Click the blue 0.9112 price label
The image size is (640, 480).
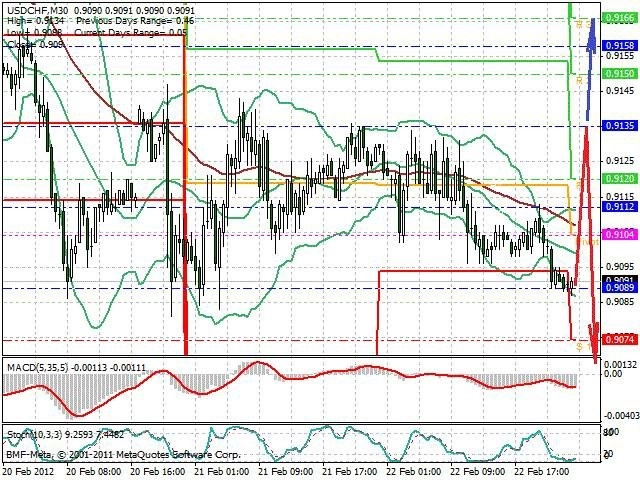[620, 207]
